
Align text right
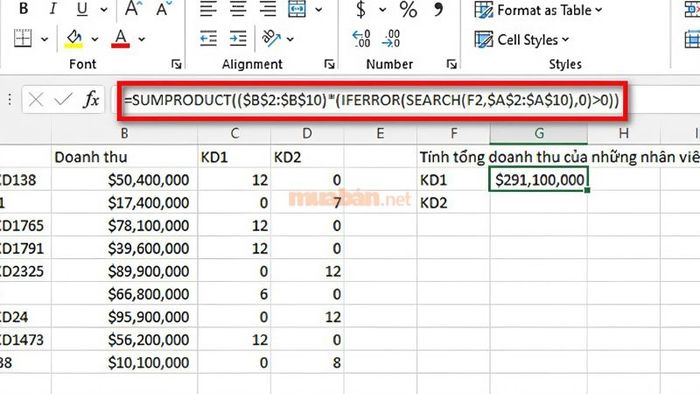tap(268, 9)
